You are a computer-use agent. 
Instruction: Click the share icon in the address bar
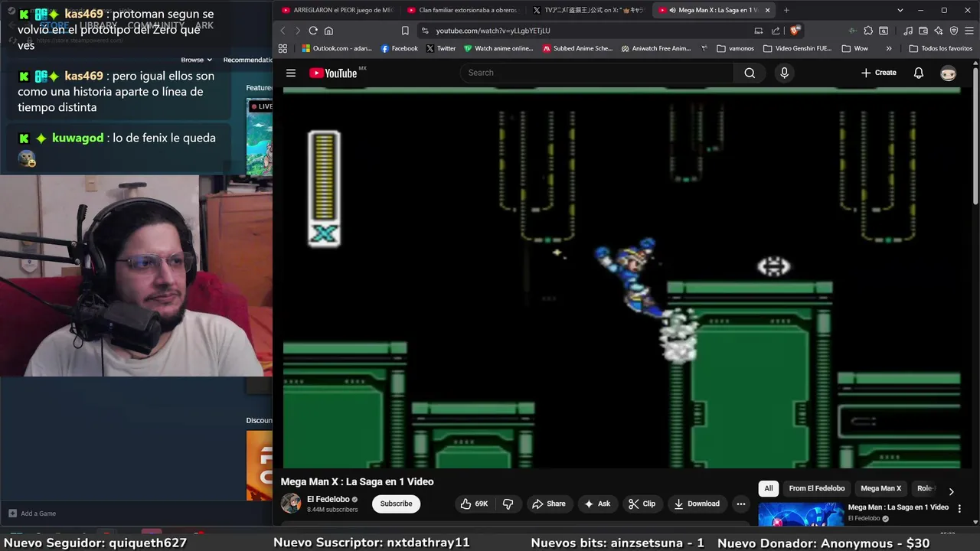[x=776, y=31]
